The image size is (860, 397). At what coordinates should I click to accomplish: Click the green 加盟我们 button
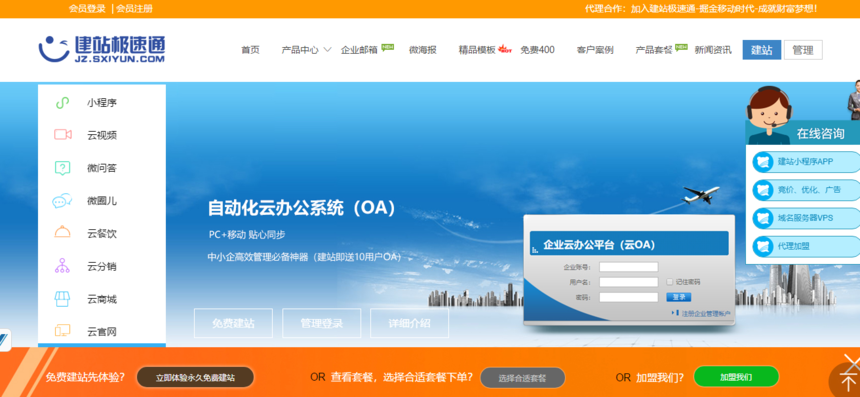736,377
